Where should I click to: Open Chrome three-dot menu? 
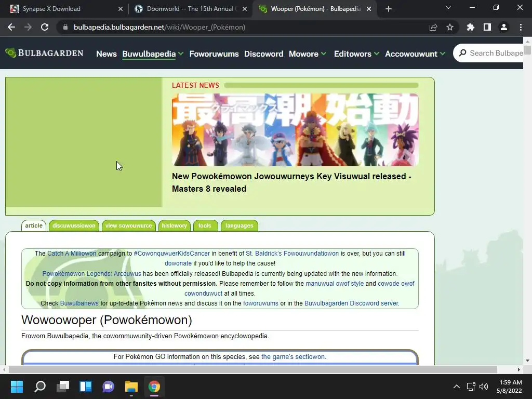(x=521, y=27)
